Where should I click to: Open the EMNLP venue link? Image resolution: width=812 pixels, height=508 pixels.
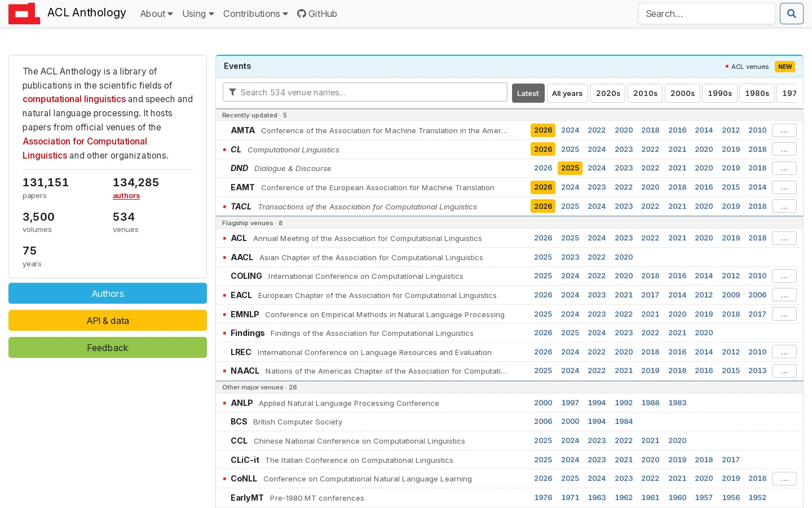pyautogui.click(x=245, y=314)
